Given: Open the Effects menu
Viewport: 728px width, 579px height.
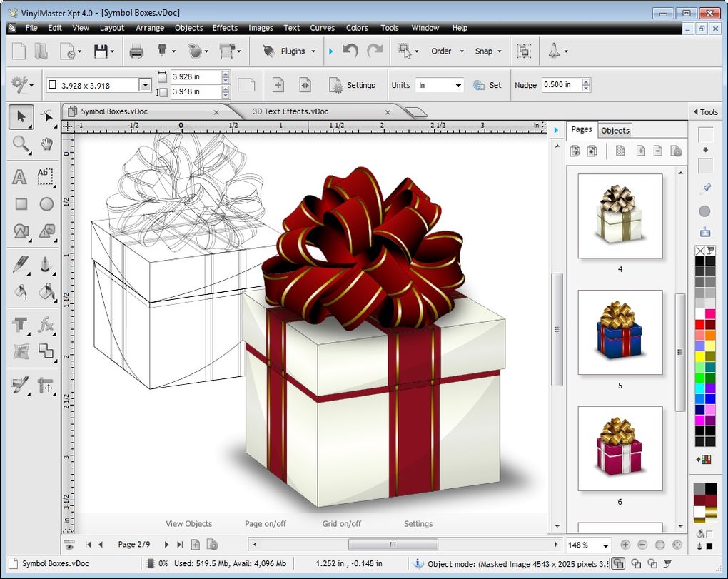Looking at the screenshot, I should tap(225, 28).
